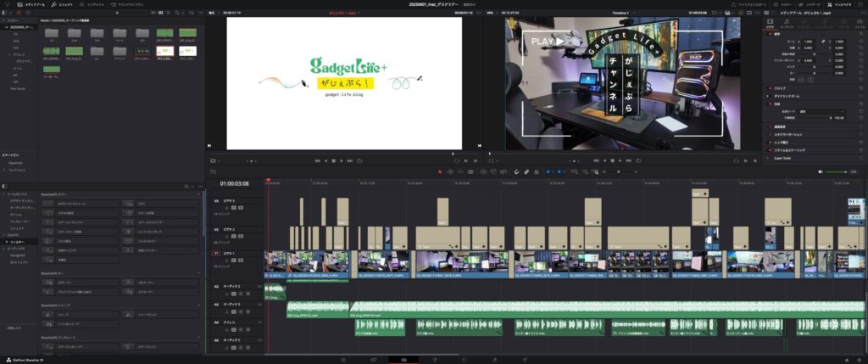Adjust the 不透明度 opacity slider
The image size is (868, 364).
815,117
